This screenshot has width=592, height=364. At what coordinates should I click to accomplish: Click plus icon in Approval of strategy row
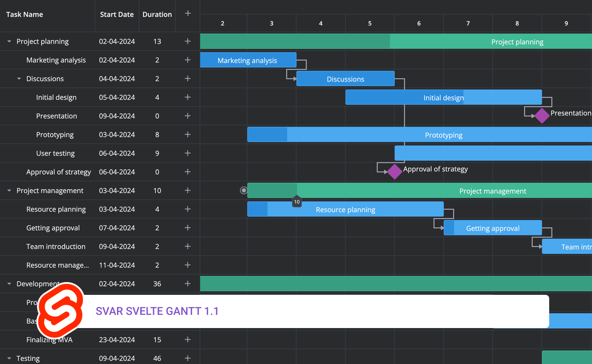[188, 172]
